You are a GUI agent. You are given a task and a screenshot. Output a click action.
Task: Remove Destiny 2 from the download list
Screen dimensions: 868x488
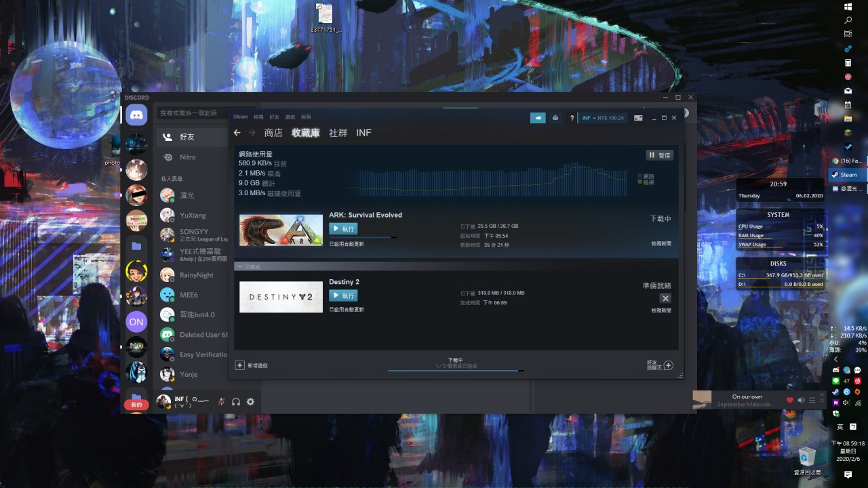click(x=665, y=298)
